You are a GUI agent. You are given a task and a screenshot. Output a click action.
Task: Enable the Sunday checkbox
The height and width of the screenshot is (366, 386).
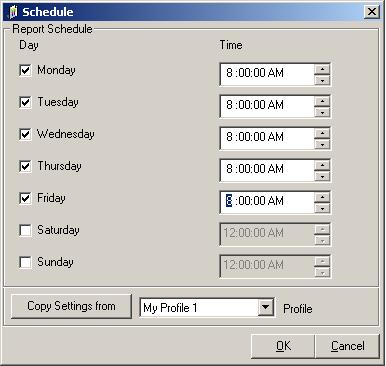pos(25,262)
